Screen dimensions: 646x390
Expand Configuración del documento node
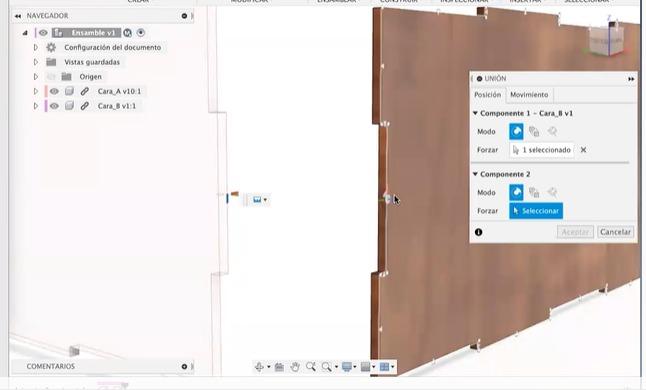[36, 47]
